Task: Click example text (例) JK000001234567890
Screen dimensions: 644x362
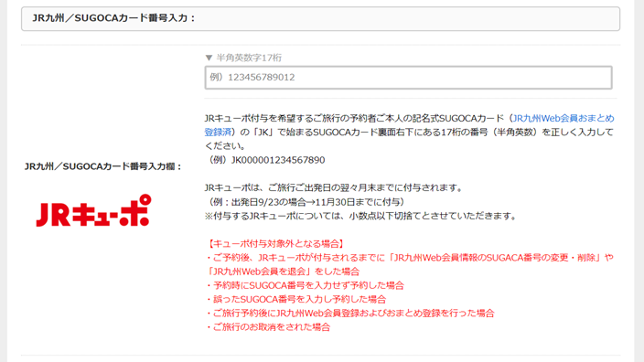Action: tap(265, 160)
